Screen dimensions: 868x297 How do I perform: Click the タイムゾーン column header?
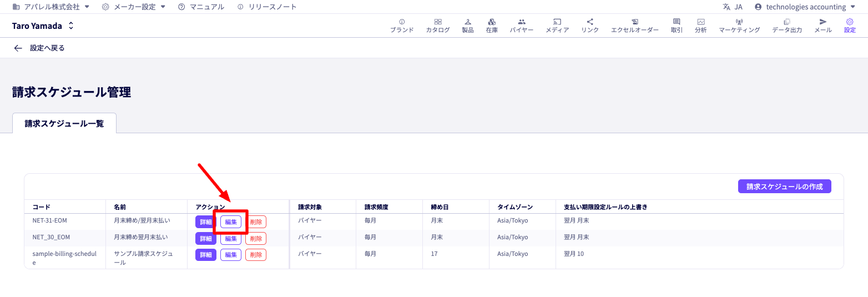click(x=515, y=207)
